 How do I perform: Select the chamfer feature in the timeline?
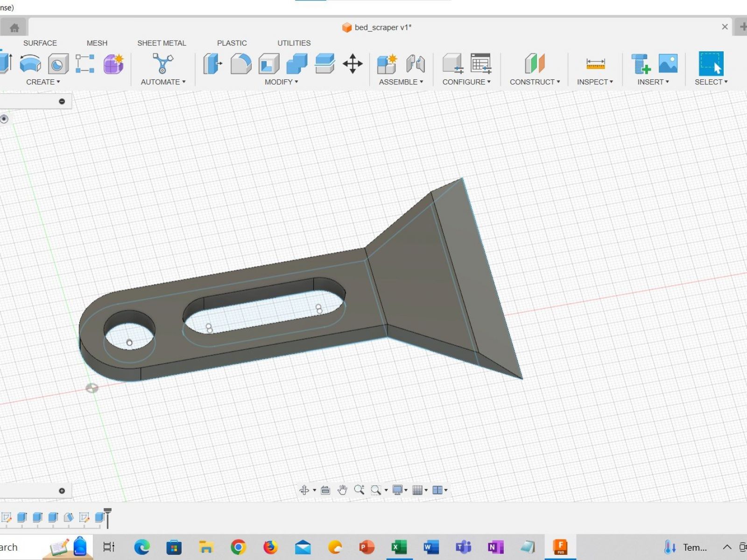(x=68, y=517)
